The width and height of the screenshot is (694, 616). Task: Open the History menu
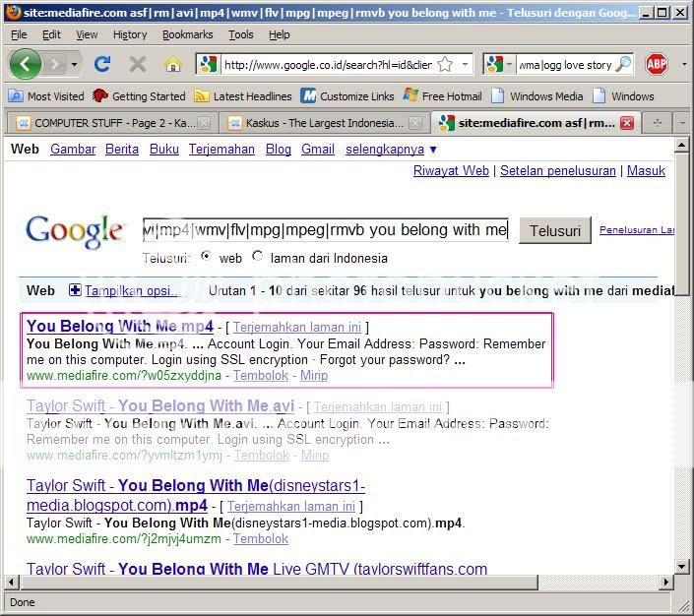130,34
